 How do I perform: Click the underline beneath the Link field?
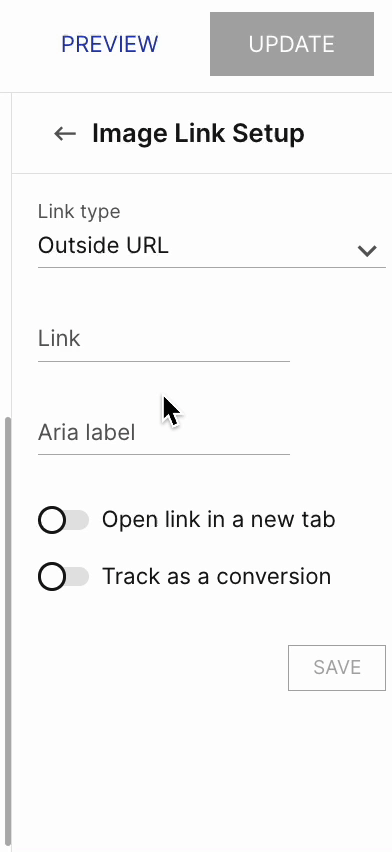[164, 361]
